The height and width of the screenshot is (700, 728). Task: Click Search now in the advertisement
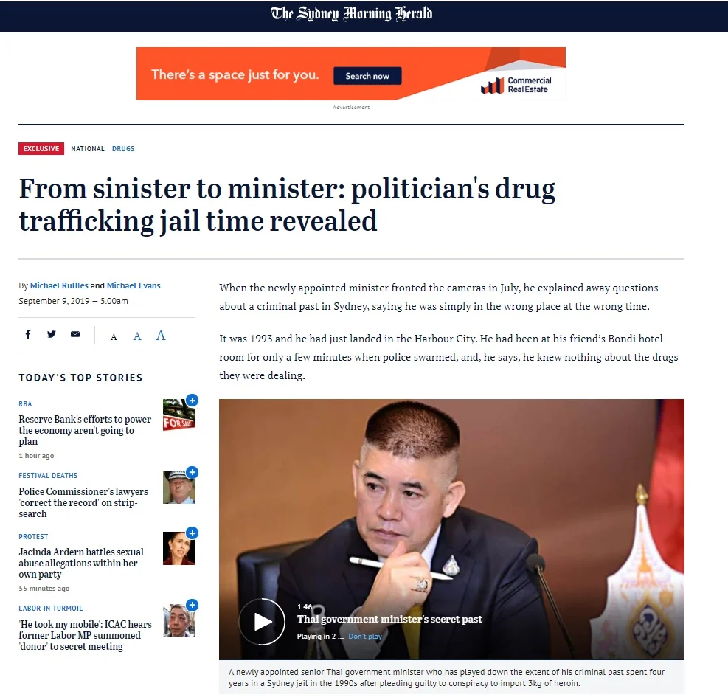(x=367, y=76)
